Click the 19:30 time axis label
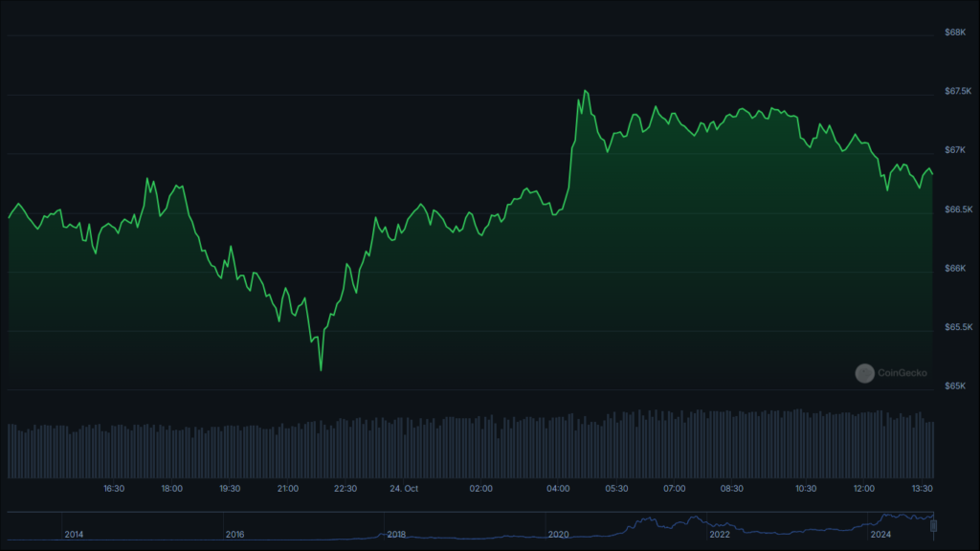This screenshot has height=551, width=980. 230,489
